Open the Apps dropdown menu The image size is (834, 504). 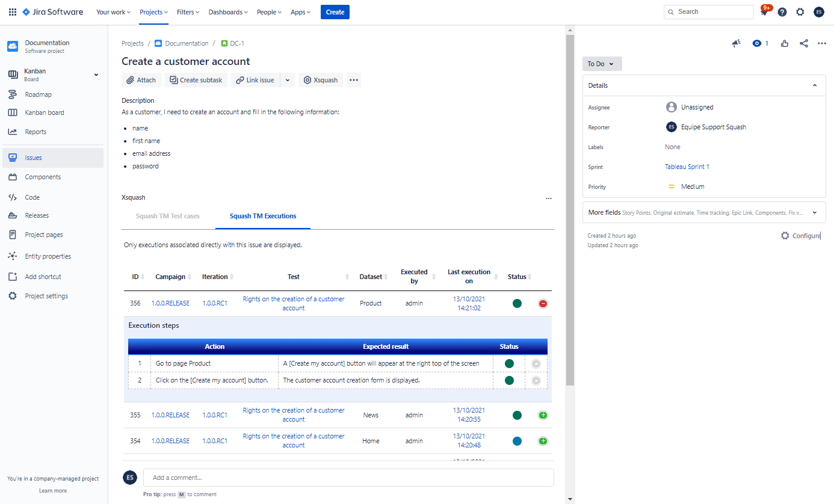tap(301, 12)
